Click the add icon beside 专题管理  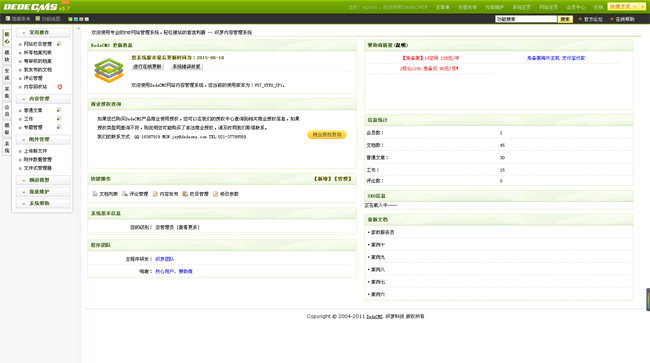pyautogui.click(x=59, y=127)
